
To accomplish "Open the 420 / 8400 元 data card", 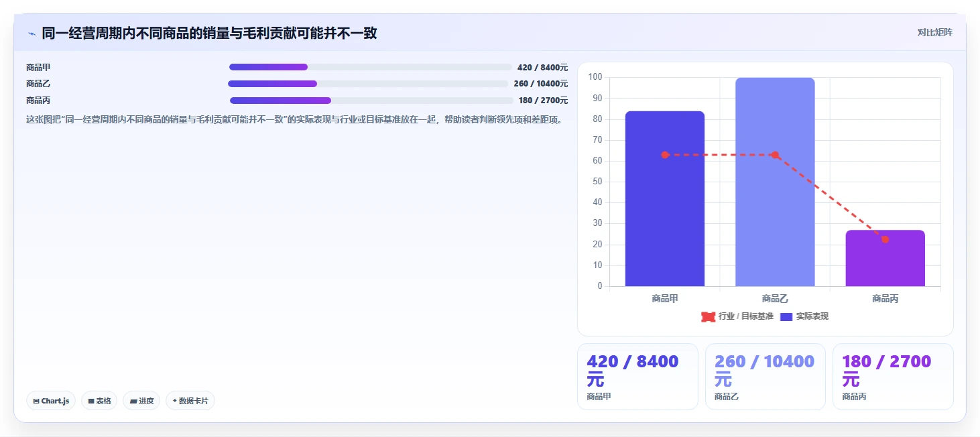I will (637, 377).
